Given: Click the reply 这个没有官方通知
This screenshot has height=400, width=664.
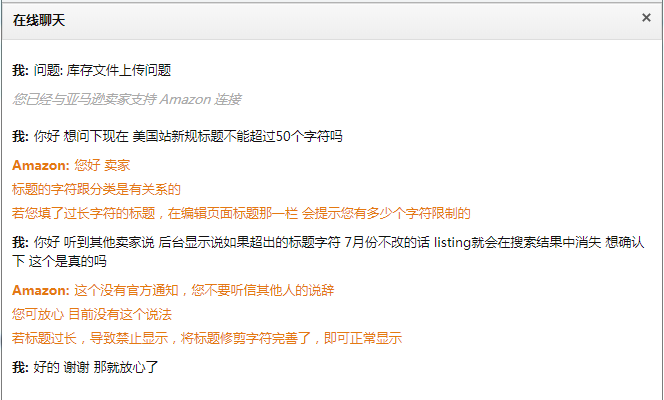Looking at the screenshot, I should pyautogui.click(x=204, y=290).
